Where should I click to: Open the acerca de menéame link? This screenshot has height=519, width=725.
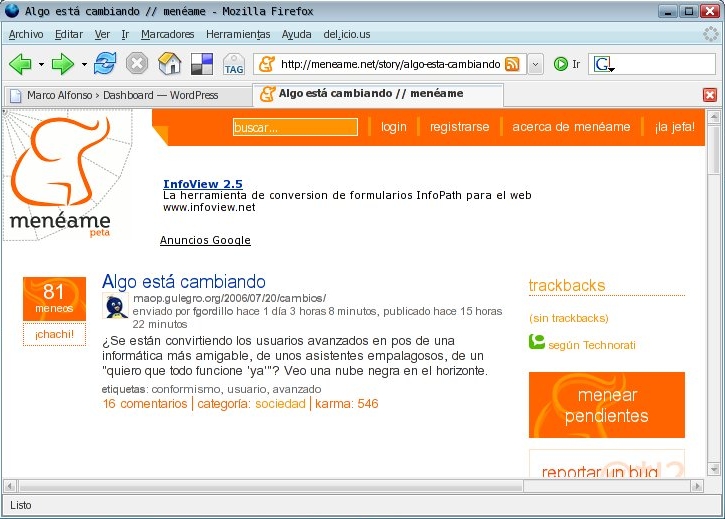pyautogui.click(x=571, y=127)
